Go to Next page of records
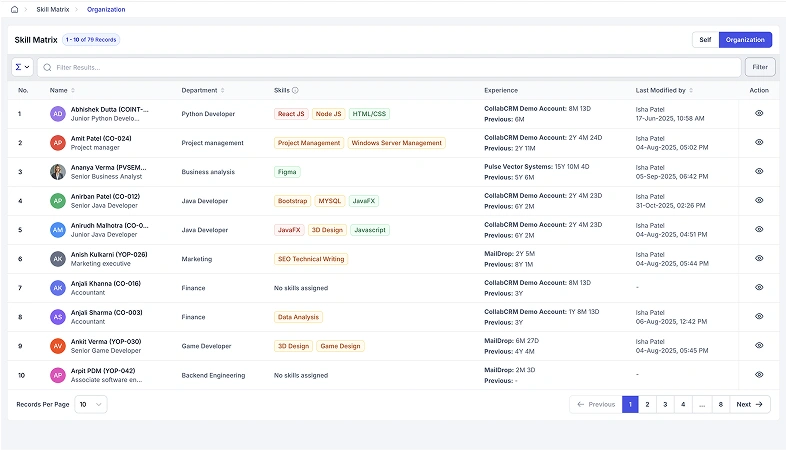Screen dimensions: 786x450 tap(750, 404)
